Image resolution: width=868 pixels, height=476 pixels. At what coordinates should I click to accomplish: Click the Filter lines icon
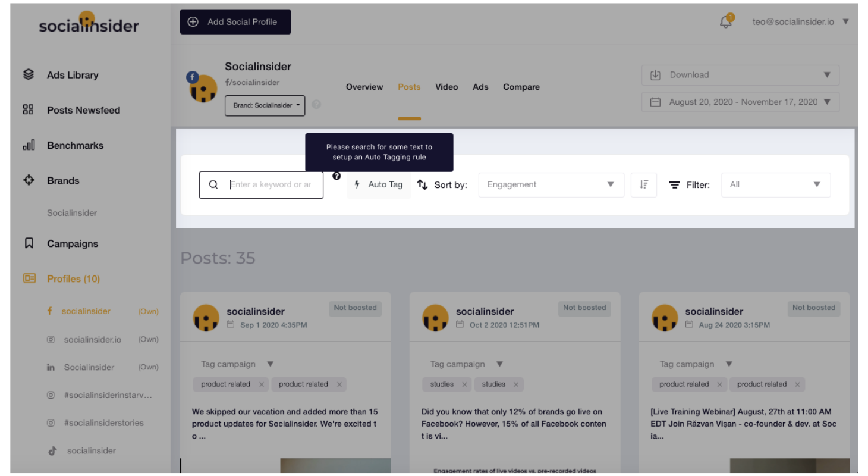674,185
